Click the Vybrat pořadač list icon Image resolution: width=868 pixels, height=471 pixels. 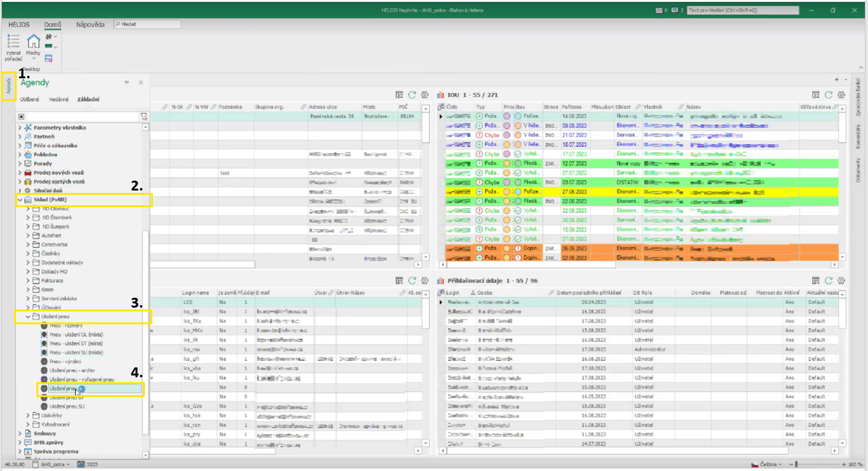(13, 42)
